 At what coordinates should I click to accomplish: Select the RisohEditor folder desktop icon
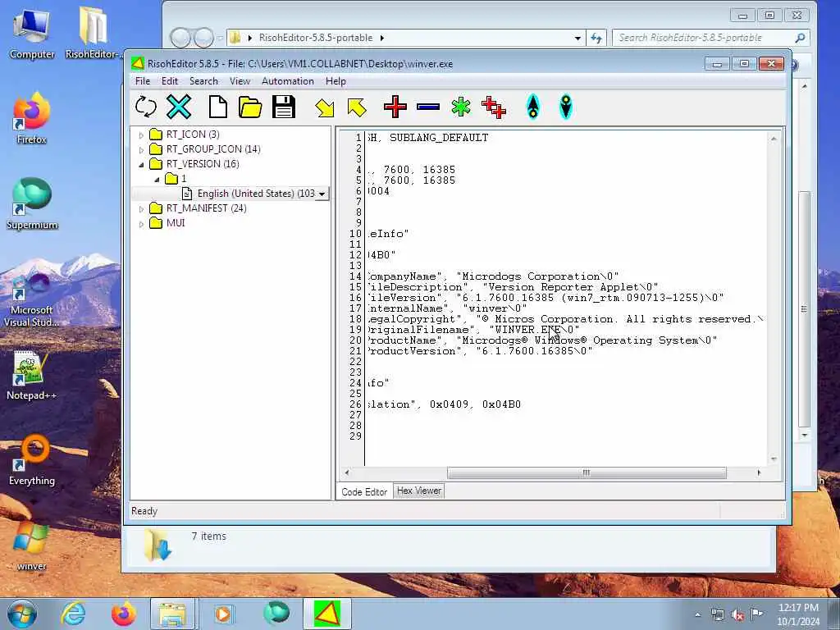(x=93, y=34)
